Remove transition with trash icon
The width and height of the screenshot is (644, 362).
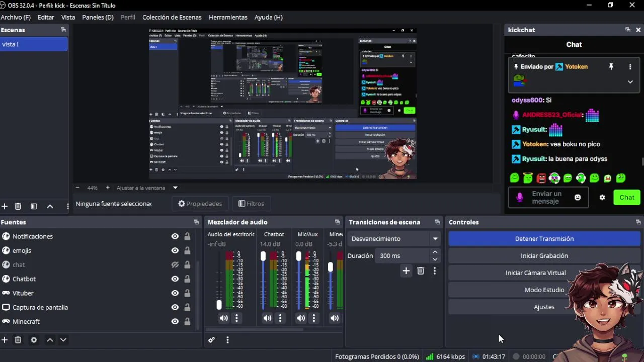tap(421, 271)
